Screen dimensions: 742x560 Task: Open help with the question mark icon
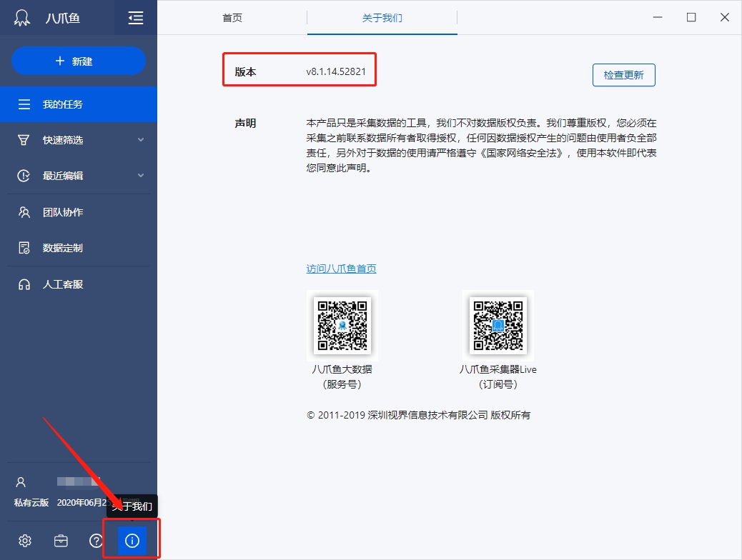tap(96, 541)
